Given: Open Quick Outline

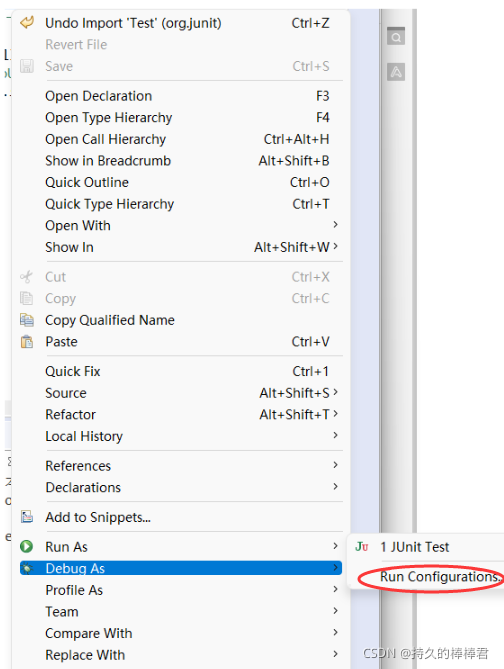Looking at the screenshot, I should coord(87,183).
